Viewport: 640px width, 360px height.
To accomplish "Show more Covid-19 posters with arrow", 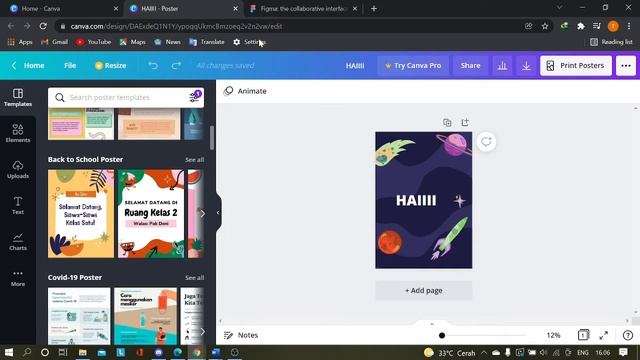I will coord(202,331).
